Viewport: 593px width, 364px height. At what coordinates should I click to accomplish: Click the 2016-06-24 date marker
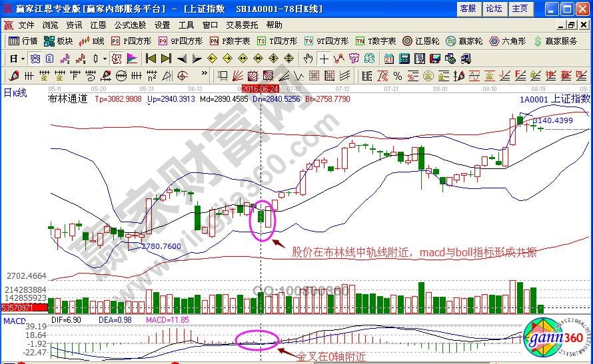(259, 87)
